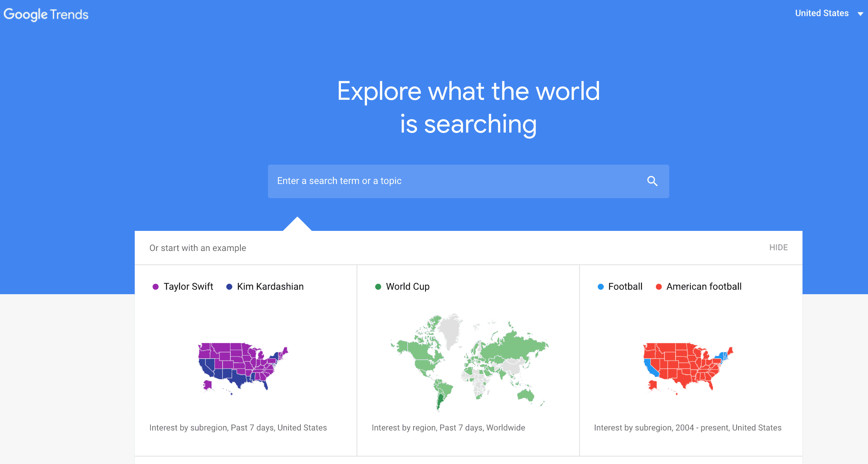The image size is (868, 464).
Task: Click the magnifier search icon
Action: tap(652, 181)
